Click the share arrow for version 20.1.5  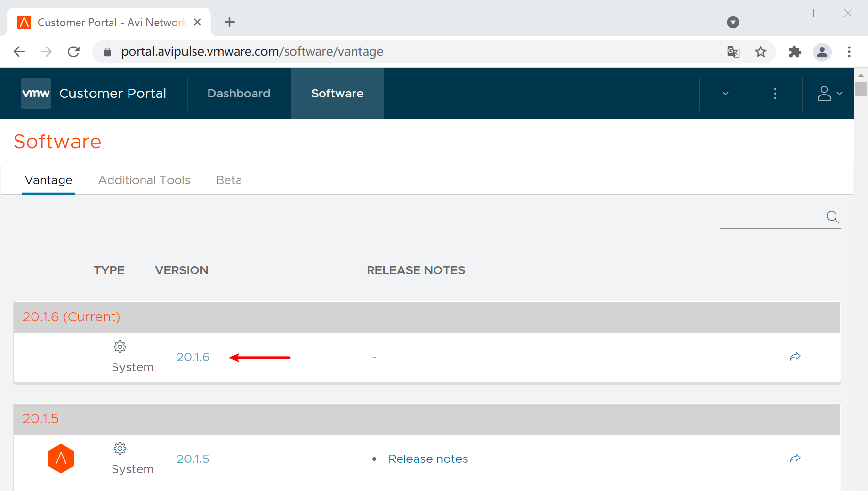pyautogui.click(x=795, y=459)
